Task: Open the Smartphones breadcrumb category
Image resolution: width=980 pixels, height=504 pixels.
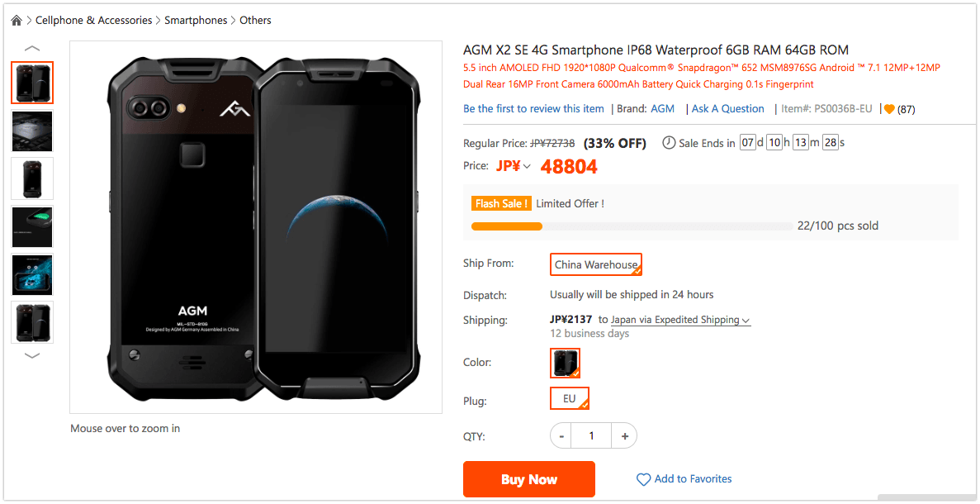Action: 196,21
